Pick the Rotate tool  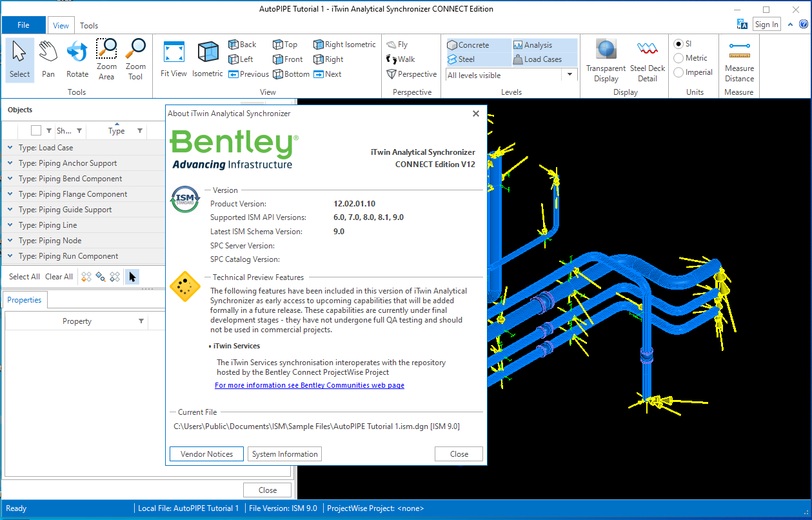[x=77, y=59]
